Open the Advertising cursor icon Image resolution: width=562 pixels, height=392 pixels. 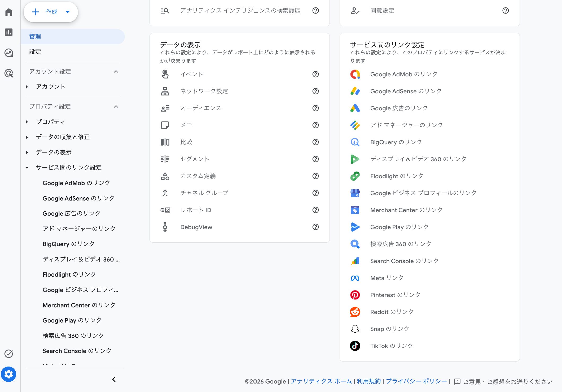(x=9, y=73)
